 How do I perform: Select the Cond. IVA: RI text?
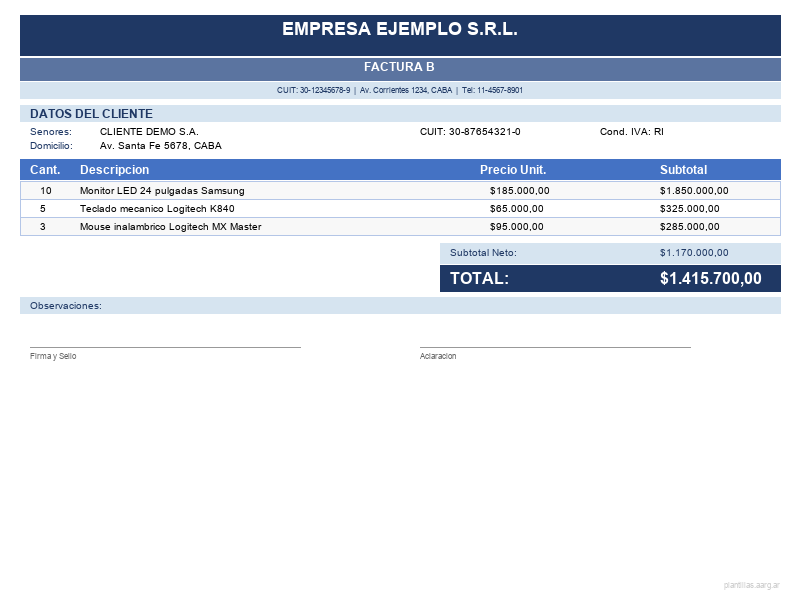pyautogui.click(x=632, y=132)
